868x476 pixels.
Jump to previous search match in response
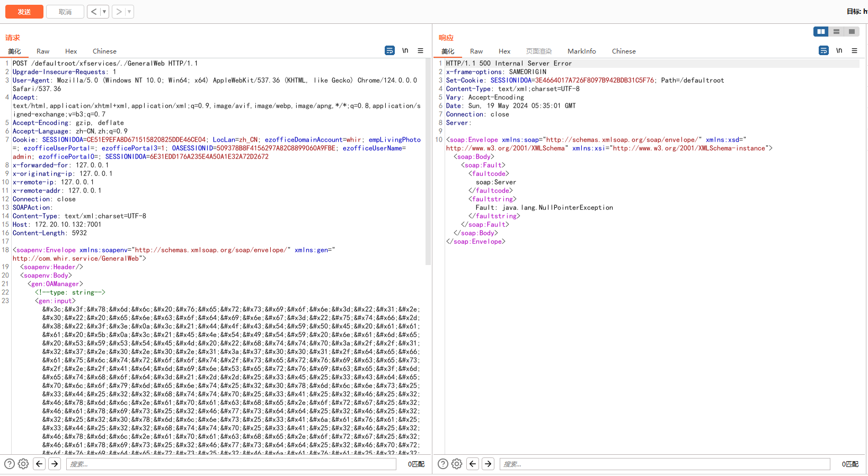pos(473,464)
